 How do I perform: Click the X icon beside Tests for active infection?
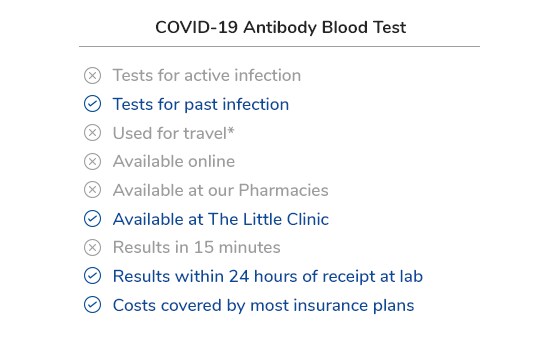[x=92, y=76]
